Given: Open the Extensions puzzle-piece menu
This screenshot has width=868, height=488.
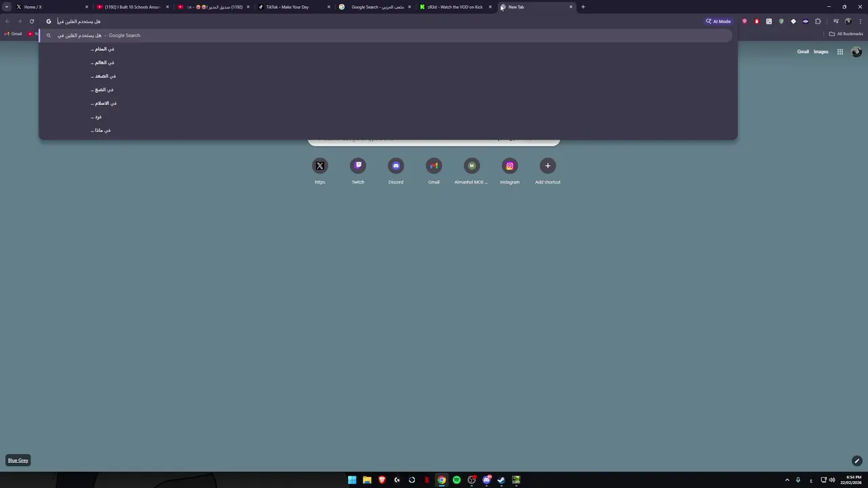Looking at the screenshot, I should [x=818, y=21].
